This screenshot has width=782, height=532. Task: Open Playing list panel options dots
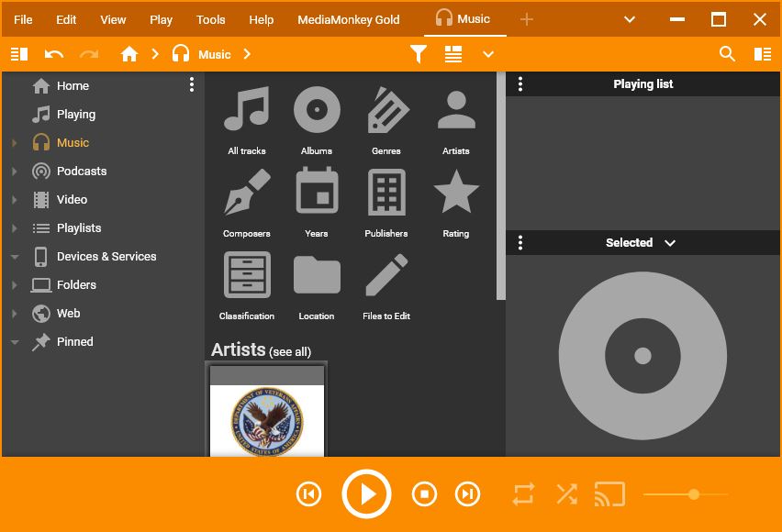520,83
